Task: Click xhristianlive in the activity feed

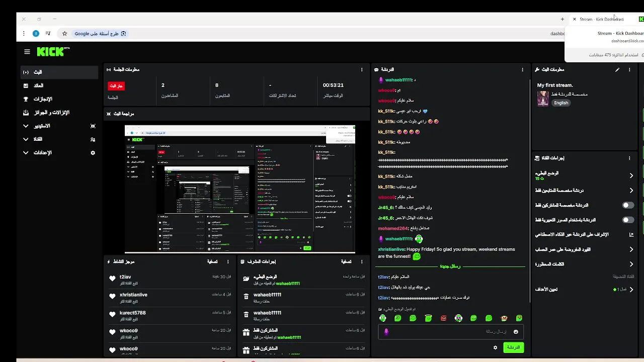Action: coord(133,295)
